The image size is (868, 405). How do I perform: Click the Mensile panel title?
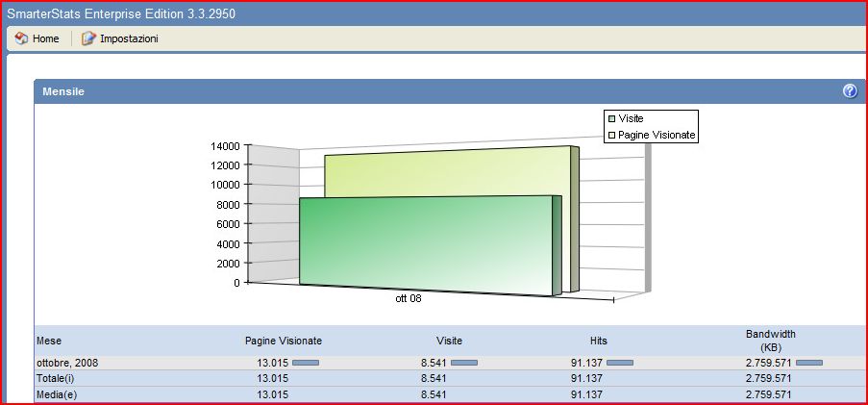coord(63,92)
